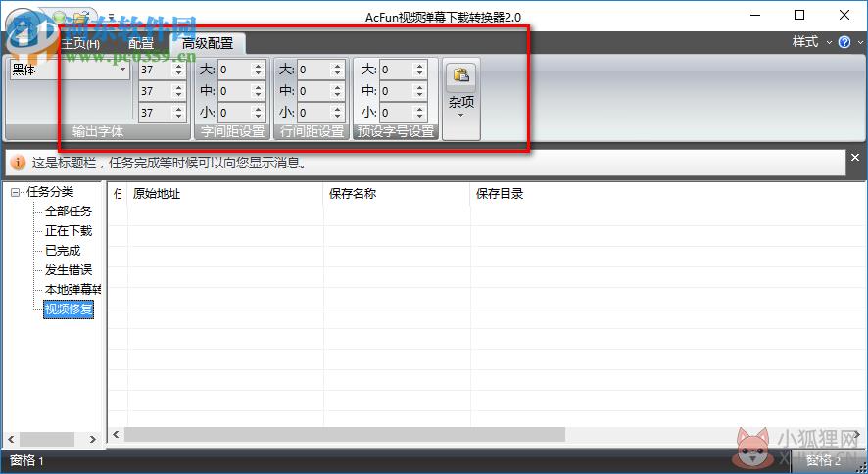Image resolution: width=868 pixels, height=474 pixels.
Task: Click the 杂项 clipboard icon
Action: [461, 74]
